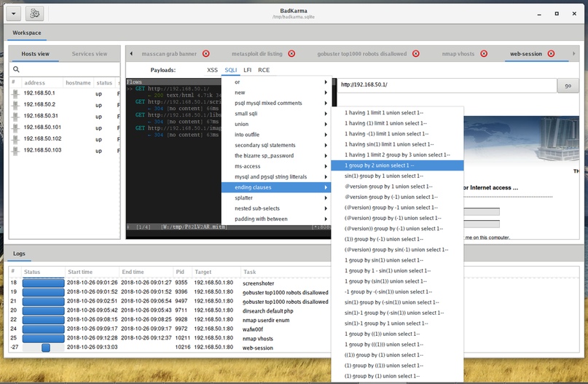This screenshot has height=384, width=588.
Task: Click the search magnifier in hosts filter
Action: [16, 70]
